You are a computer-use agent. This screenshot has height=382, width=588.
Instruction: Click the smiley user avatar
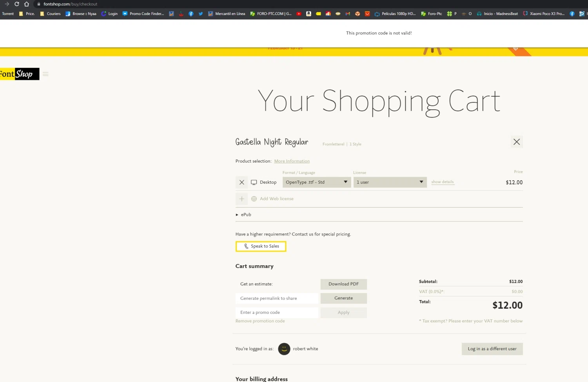point(284,349)
